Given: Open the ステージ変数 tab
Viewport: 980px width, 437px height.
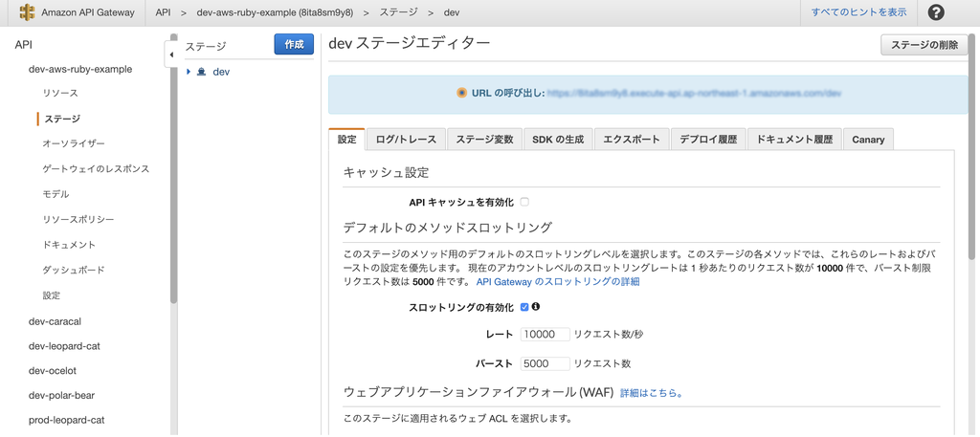Looking at the screenshot, I should click(x=484, y=140).
